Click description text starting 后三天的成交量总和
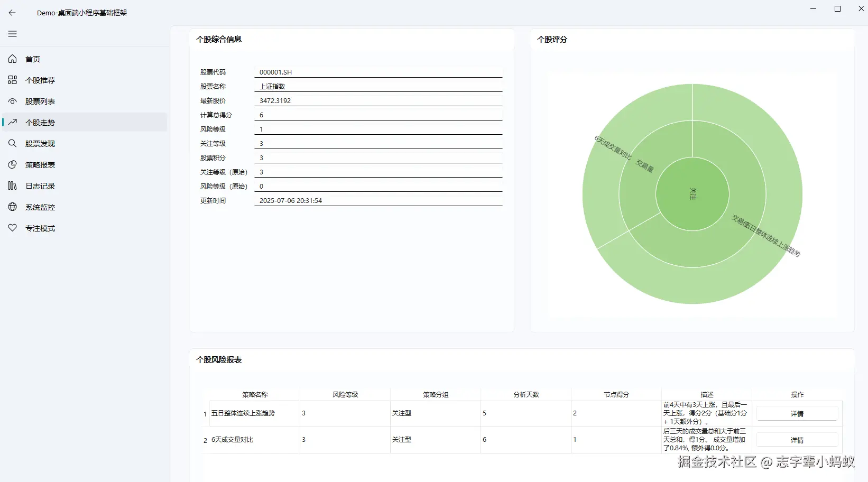Image resolution: width=868 pixels, height=482 pixels. [705, 440]
